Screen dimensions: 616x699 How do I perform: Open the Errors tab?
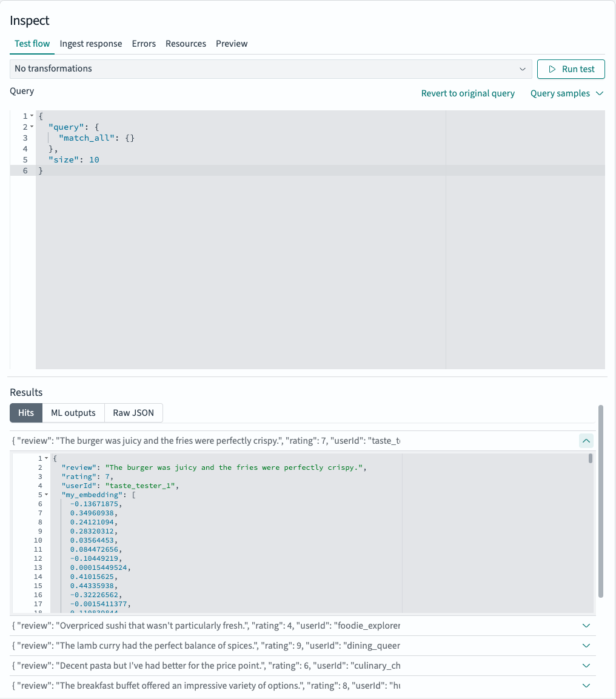(144, 44)
